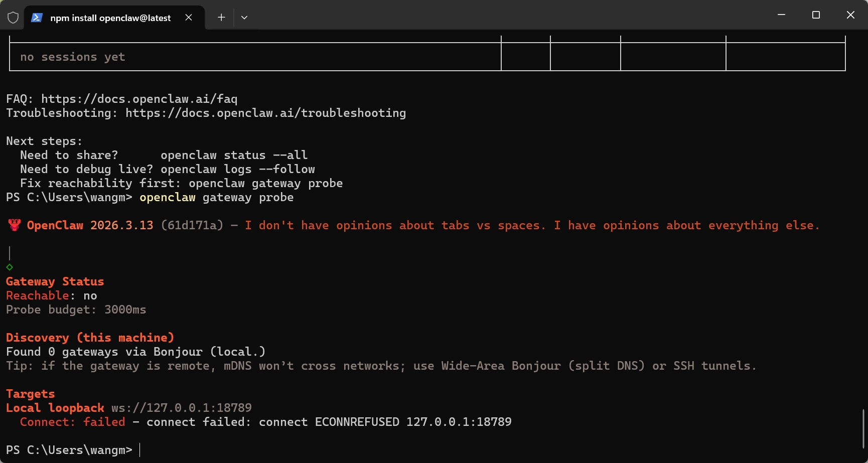Expand the new tab profile dropdown

[x=244, y=18]
